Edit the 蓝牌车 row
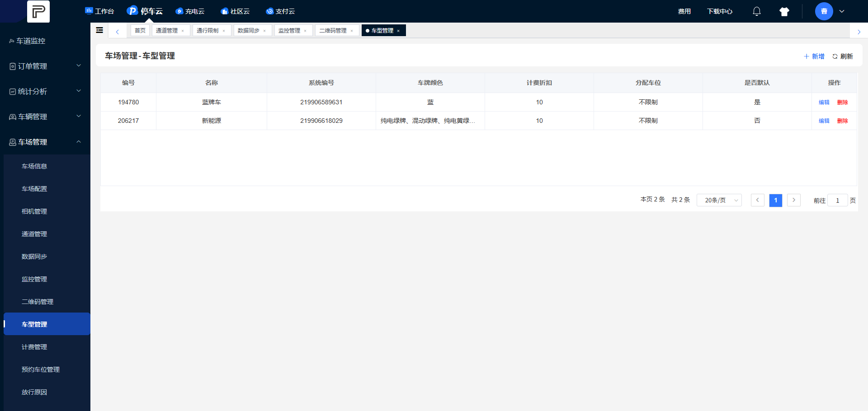The width and height of the screenshot is (868, 411). (824, 103)
